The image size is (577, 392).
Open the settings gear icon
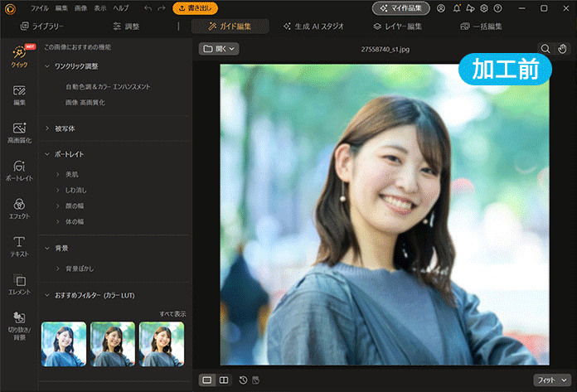click(x=484, y=8)
